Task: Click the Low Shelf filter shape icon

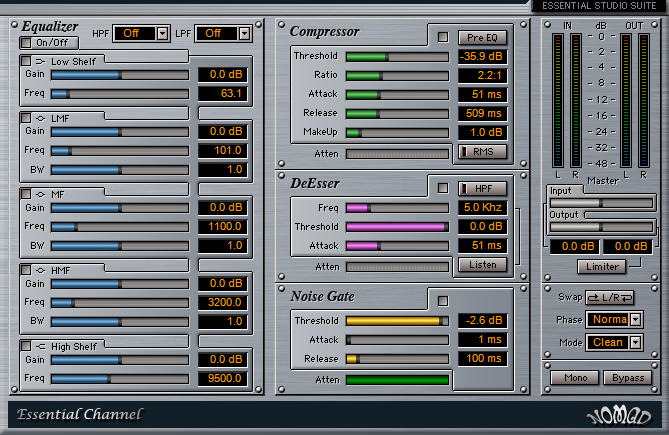Action: [40, 61]
